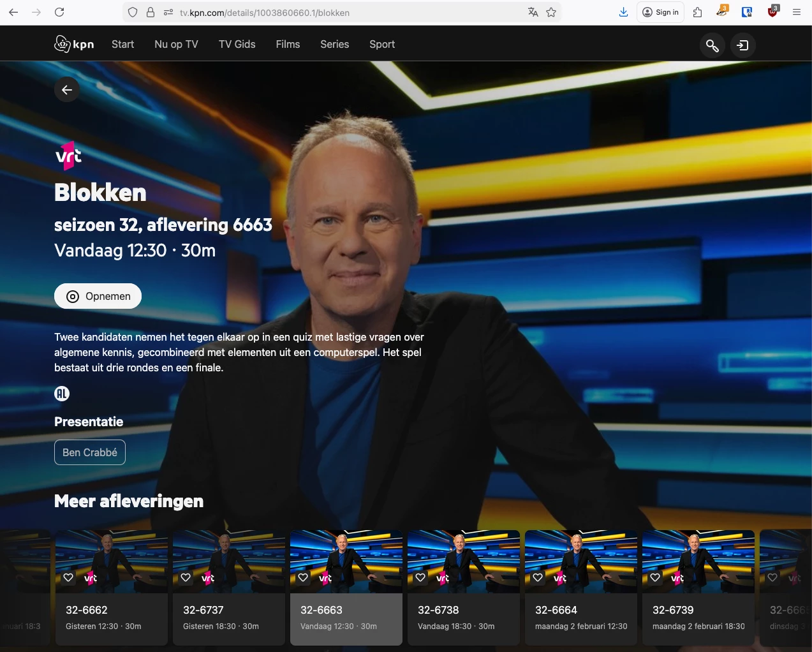Open the Sport section

pyautogui.click(x=382, y=44)
